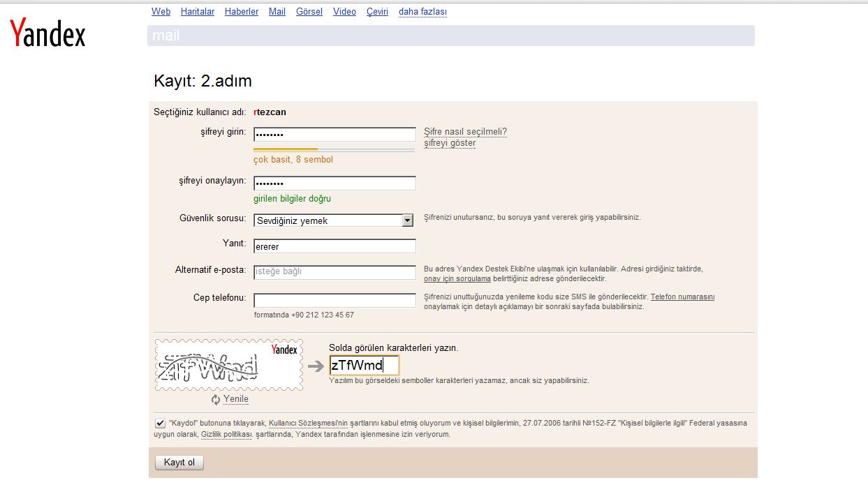
Task: Click the mail search bar
Action: click(451, 36)
